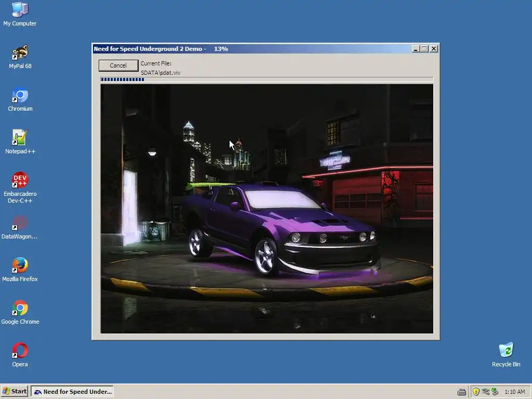
Task: Click the Current File label
Action: 156,63
